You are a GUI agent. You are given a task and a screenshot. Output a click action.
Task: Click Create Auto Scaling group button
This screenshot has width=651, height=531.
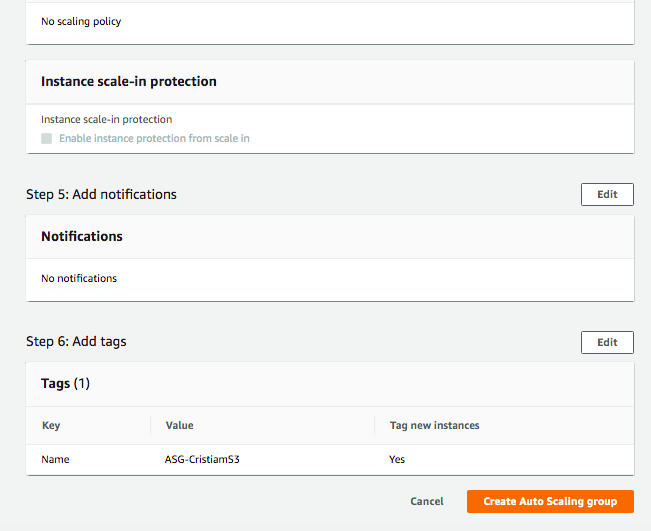click(550, 501)
